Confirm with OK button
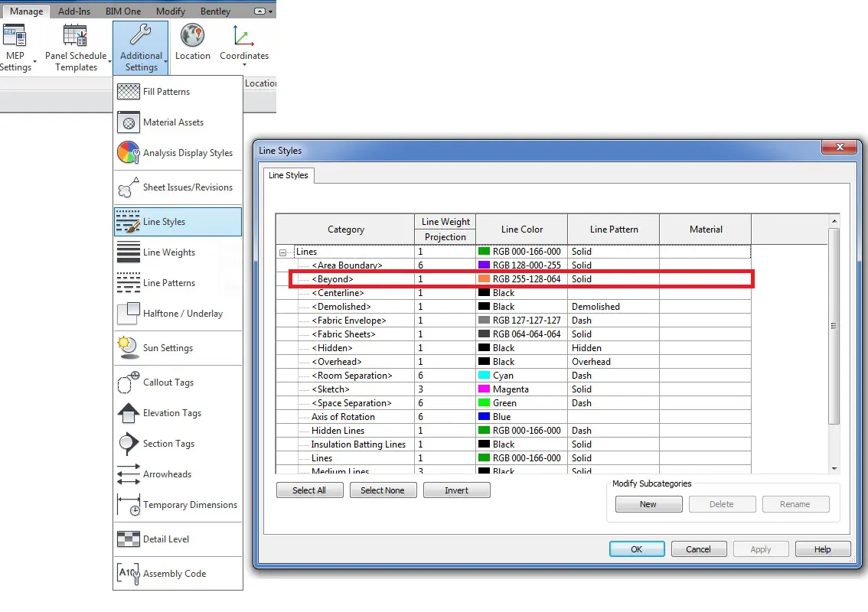 point(637,549)
